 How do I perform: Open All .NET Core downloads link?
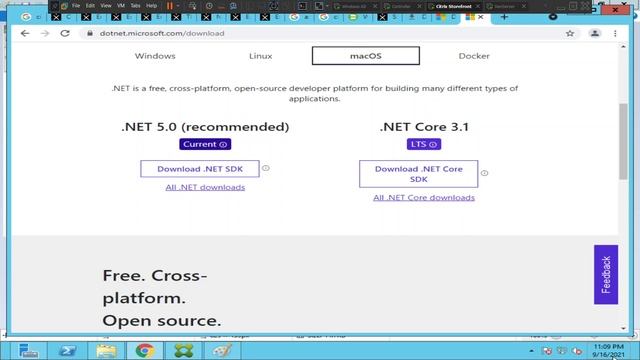[424, 198]
